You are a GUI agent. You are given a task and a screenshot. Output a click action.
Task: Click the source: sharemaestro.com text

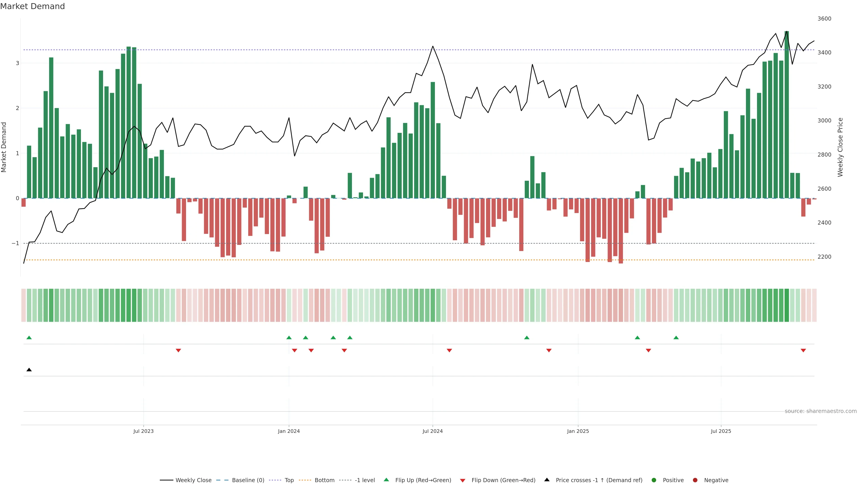tap(821, 411)
